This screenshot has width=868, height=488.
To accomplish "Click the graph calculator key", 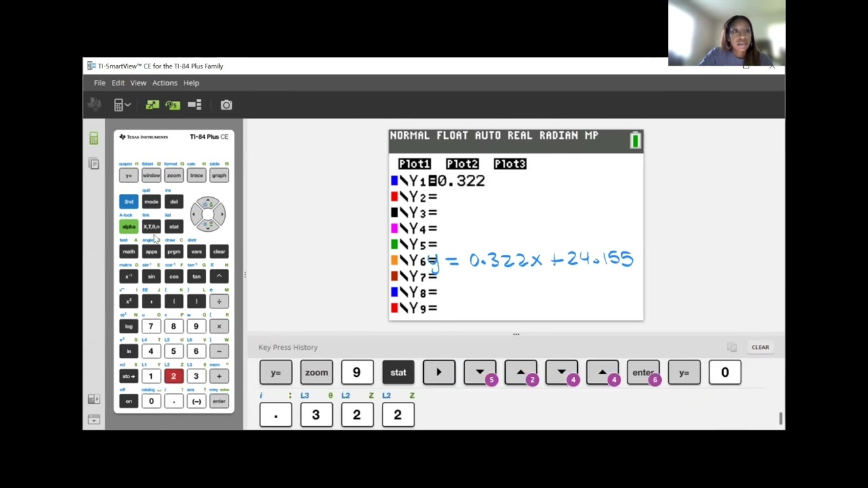I will [219, 176].
